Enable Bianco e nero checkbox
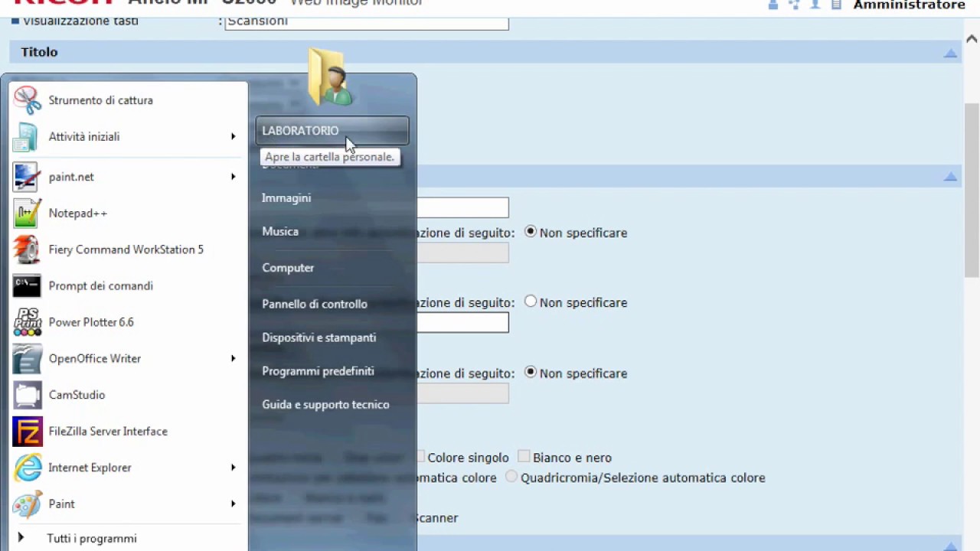The width and height of the screenshot is (980, 551). [x=524, y=457]
